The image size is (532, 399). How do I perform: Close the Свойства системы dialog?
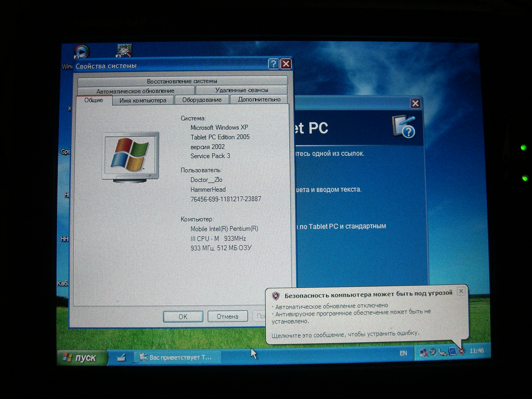tap(286, 64)
